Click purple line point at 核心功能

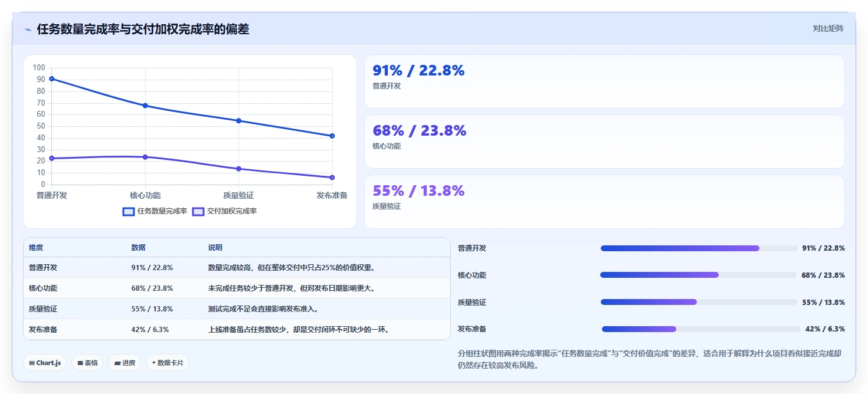[x=145, y=157]
